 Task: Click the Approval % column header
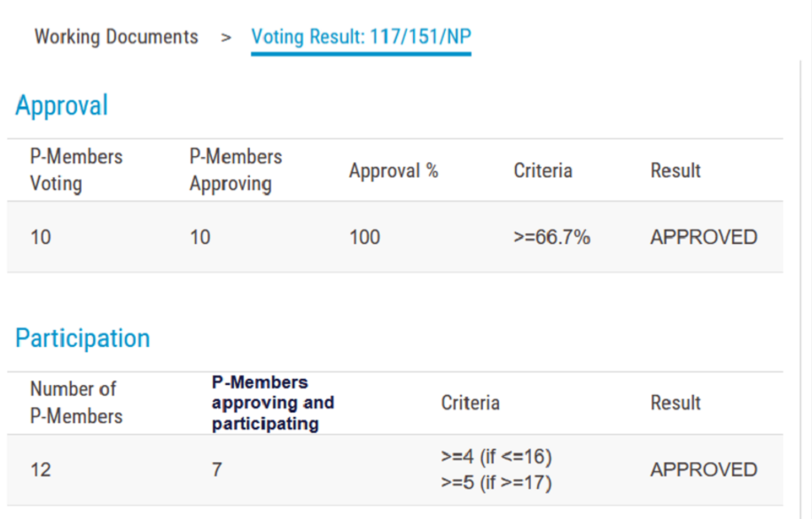[394, 170]
